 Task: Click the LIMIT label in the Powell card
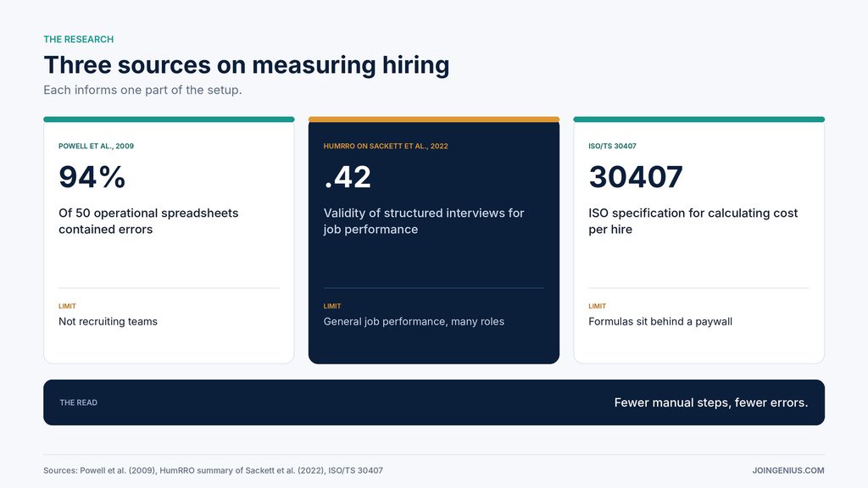coord(68,306)
